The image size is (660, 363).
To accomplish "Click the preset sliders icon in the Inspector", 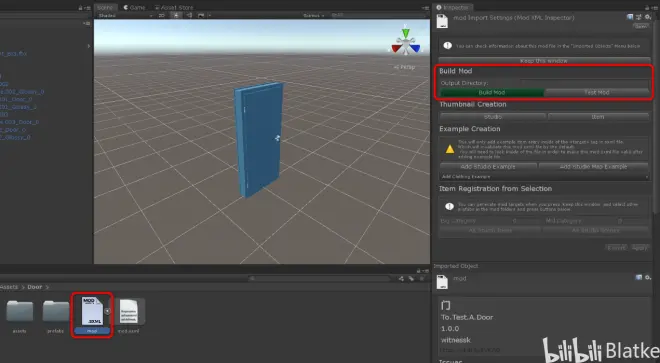I will (639, 17).
